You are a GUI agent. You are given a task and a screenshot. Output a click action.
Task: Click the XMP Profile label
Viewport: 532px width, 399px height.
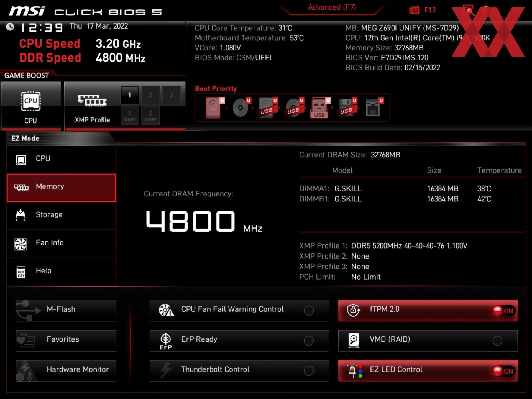click(x=92, y=120)
